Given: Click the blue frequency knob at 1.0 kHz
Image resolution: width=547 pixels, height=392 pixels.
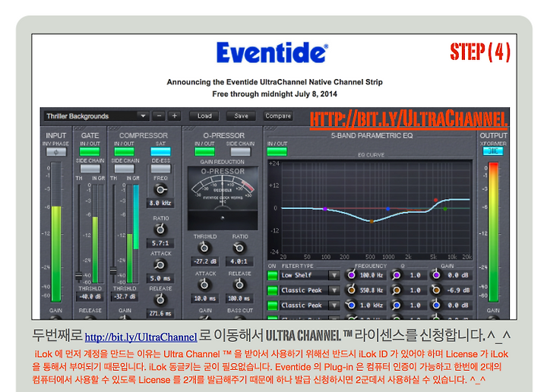Looking at the screenshot, I should click(351, 305).
